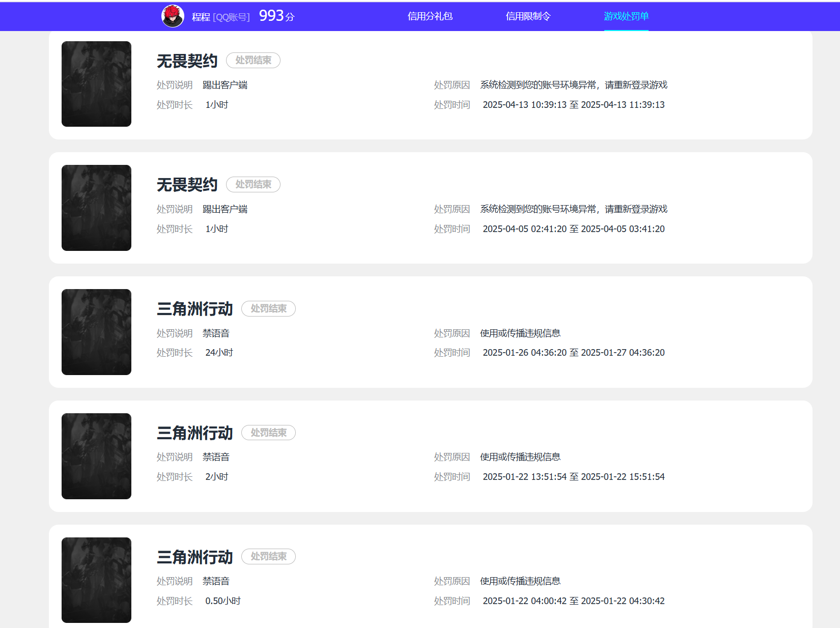Click the 处罚结束 badge on the bottom card
The width and height of the screenshot is (840, 628).
tap(268, 556)
